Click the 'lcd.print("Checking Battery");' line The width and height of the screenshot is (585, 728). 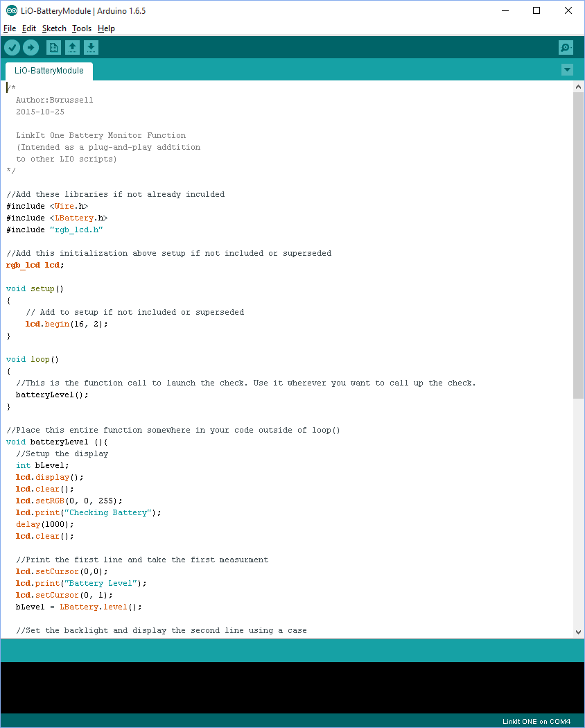89,512
